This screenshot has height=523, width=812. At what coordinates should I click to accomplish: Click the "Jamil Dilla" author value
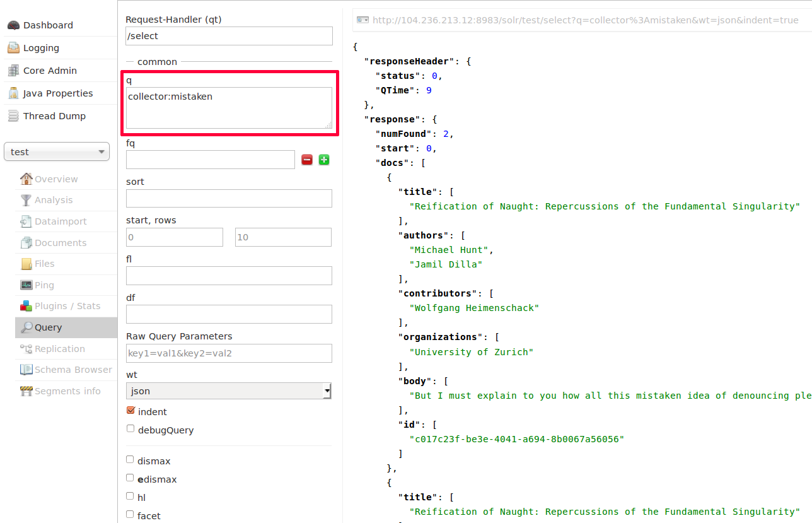click(446, 264)
